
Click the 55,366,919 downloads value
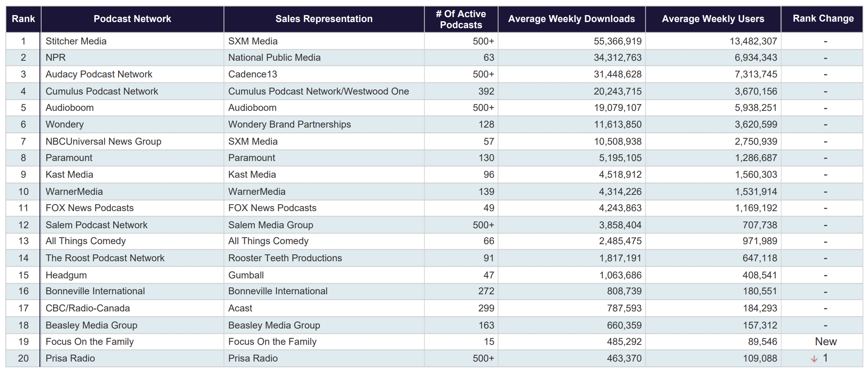[617, 41]
